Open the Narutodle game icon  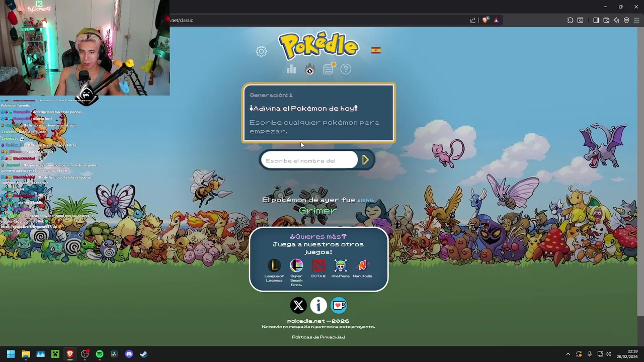coord(363,265)
